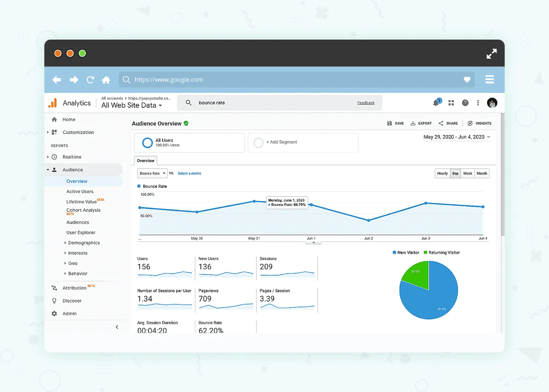Image resolution: width=549 pixels, height=392 pixels.
Task: Switch chart granularity to Week
Action: (x=467, y=173)
